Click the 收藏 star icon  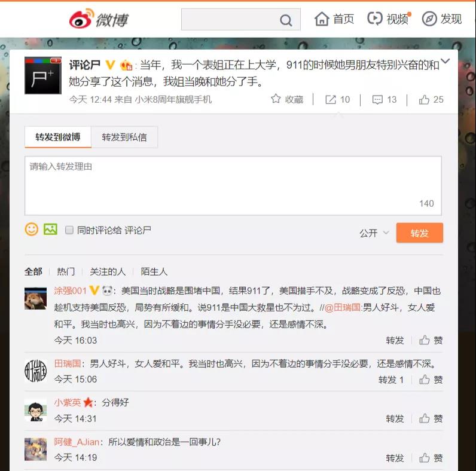click(276, 99)
